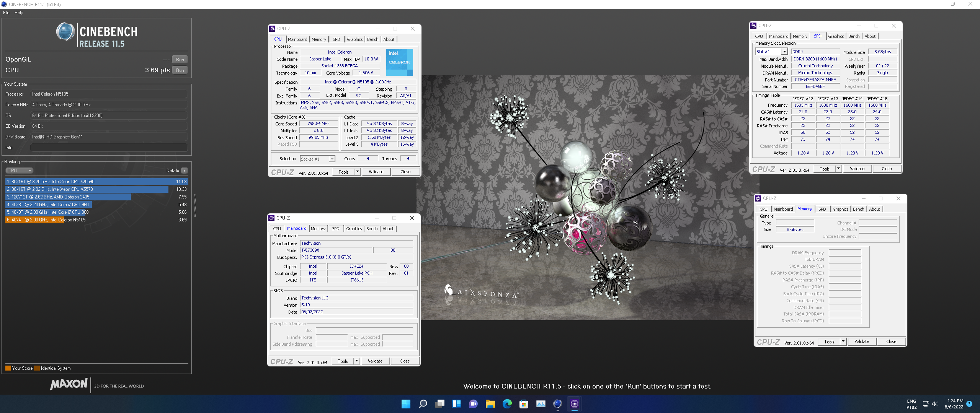Click Close in Mainboard window

[405, 361]
